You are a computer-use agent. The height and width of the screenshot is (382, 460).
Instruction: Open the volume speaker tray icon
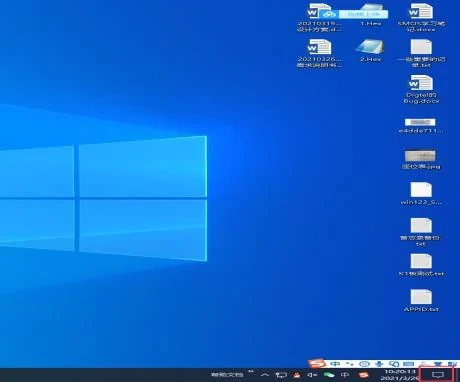coord(312,375)
